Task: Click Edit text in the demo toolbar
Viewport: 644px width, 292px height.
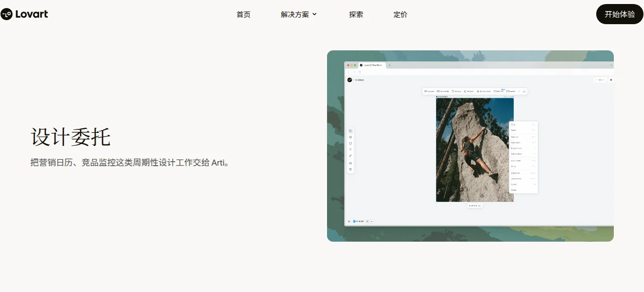Action: coord(499,91)
